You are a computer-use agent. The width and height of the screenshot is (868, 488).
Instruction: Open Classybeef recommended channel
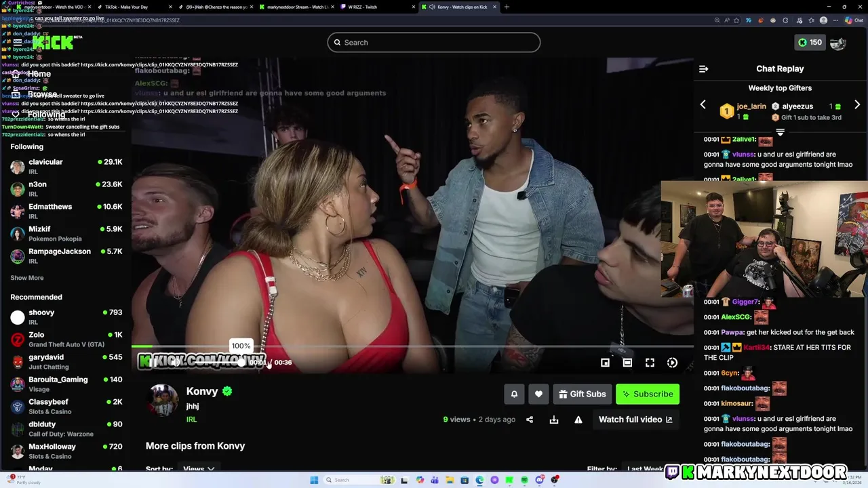pyautogui.click(x=66, y=406)
